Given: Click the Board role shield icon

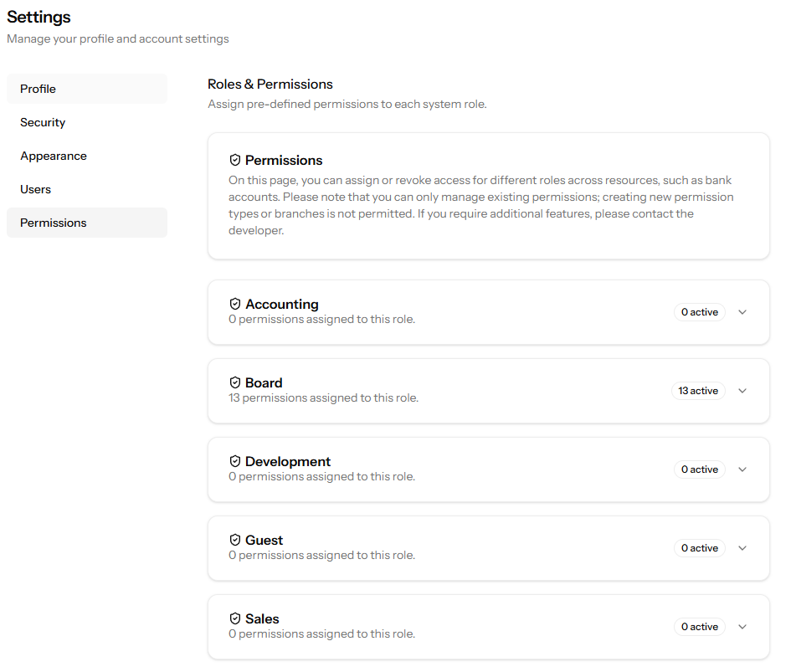Looking at the screenshot, I should click(235, 382).
